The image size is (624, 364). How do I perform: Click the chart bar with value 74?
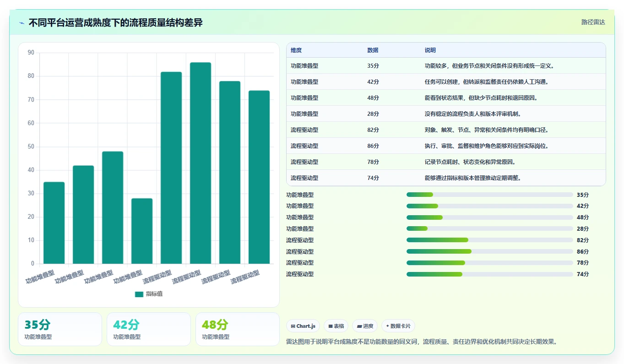pyautogui.click(x=259, y=177)
